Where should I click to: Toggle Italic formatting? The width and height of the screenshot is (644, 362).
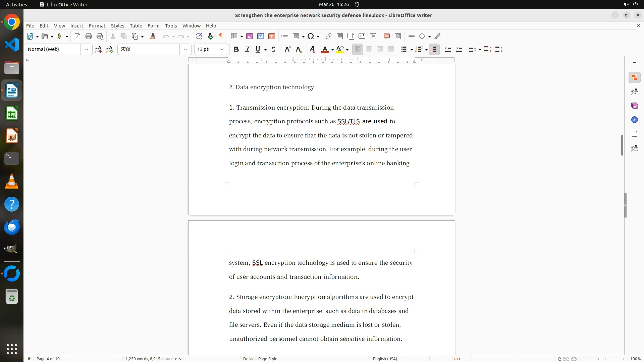tap(247, 49)
